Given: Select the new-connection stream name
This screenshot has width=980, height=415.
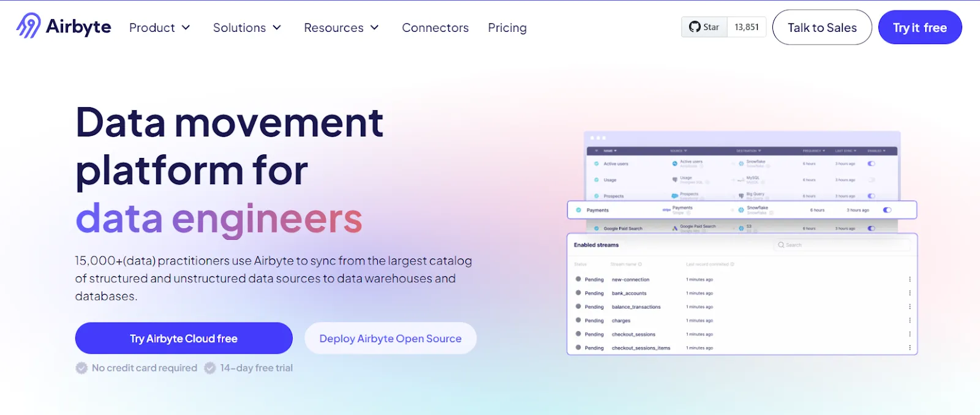Looking at the screenshot, I should pyautogui.click(x=630, y=279).
